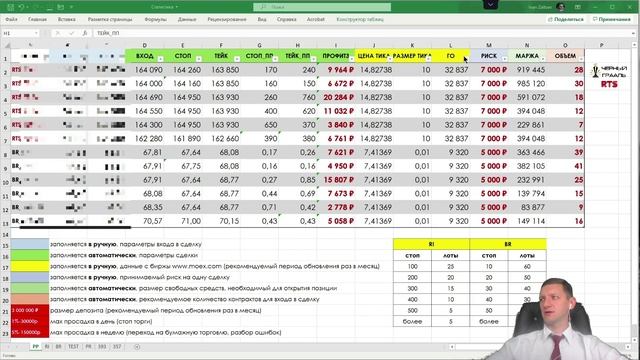
Task: Select column M header
Action: tap(489, 45)
